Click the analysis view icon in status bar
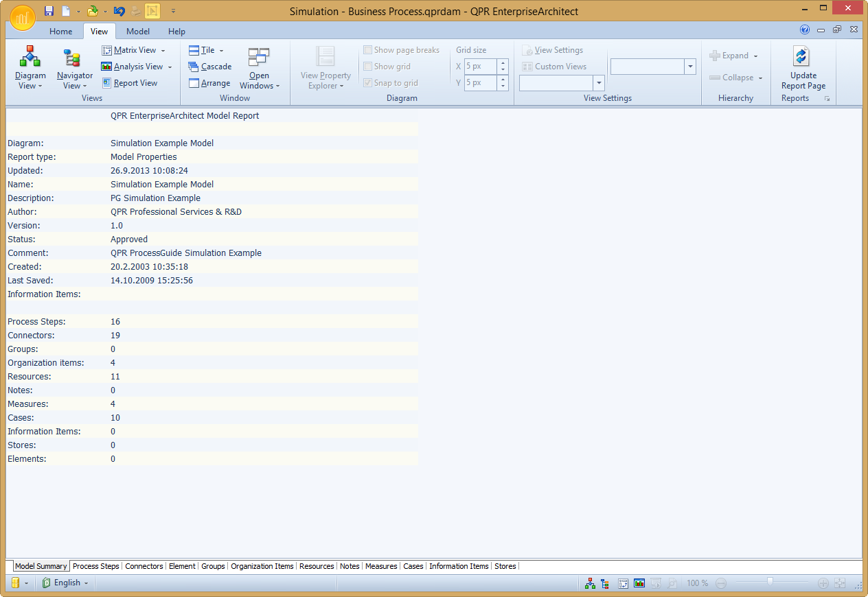This screenshot has width=868, height=597. 639,583
